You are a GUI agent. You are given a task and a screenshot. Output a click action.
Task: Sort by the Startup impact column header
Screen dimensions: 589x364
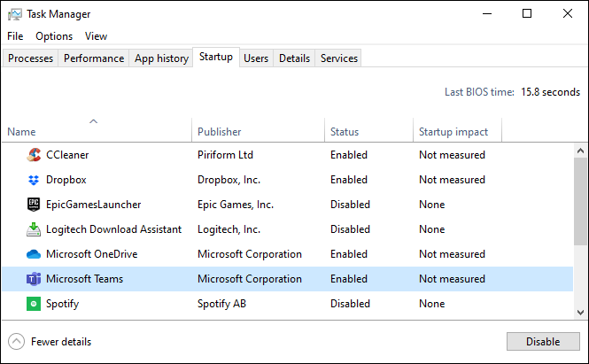tap(457, 130)
